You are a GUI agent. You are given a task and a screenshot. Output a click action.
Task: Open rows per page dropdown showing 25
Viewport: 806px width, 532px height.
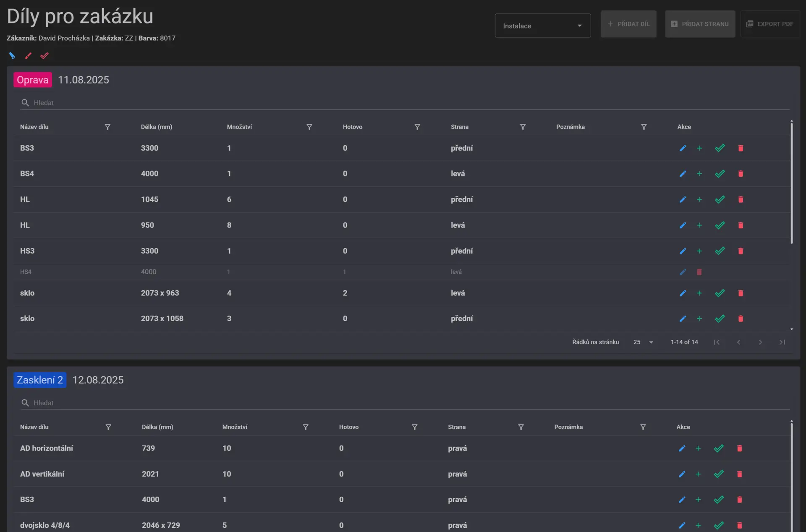643,342
